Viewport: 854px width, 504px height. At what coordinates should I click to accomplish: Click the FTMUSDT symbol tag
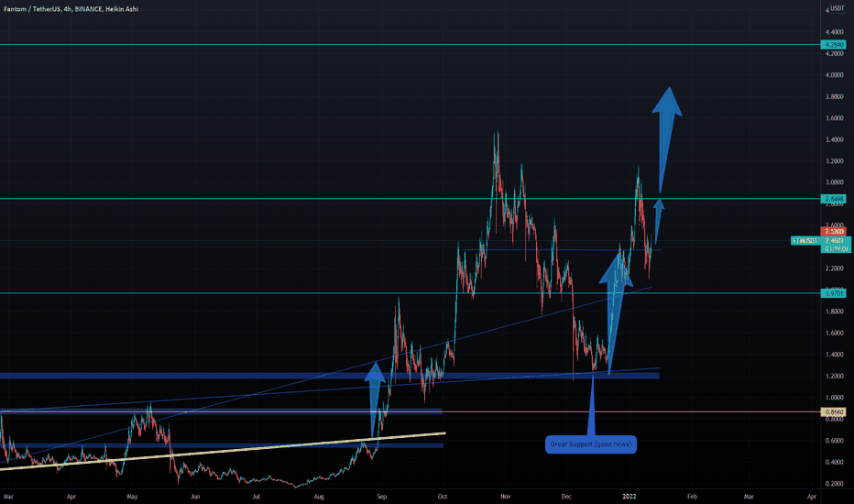(805, 240)
